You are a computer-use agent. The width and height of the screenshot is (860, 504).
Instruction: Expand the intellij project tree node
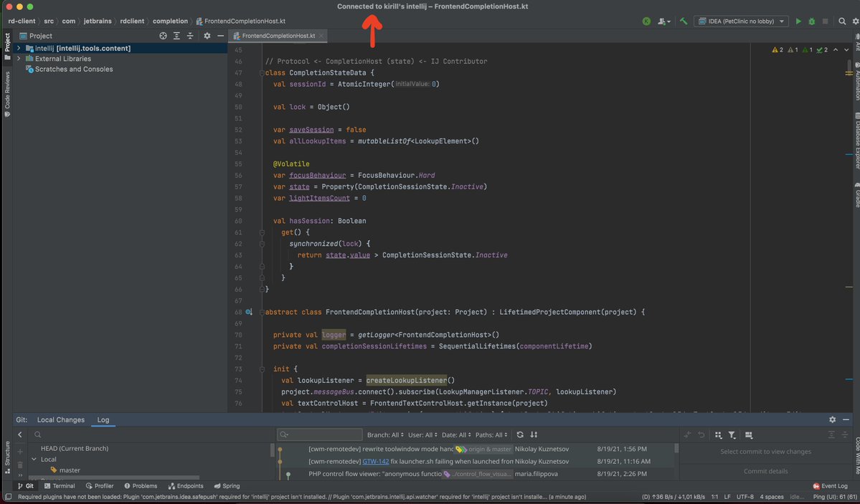click(x=19, y=48)
